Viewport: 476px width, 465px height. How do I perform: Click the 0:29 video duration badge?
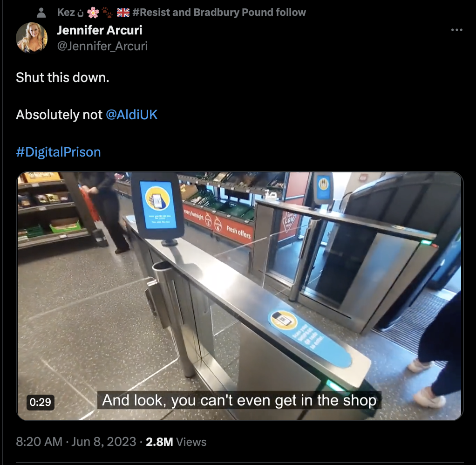click(x=41, y=402)
